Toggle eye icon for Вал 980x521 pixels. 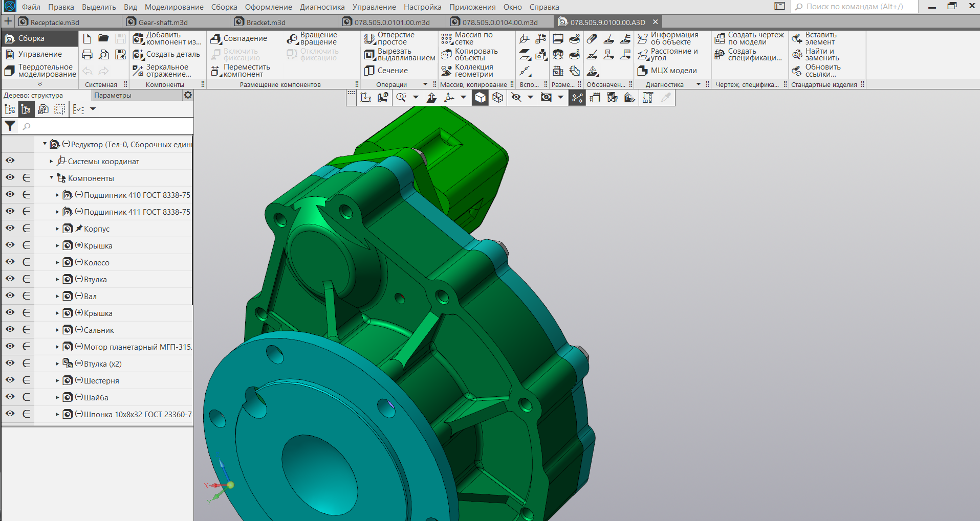click(10, 296)
